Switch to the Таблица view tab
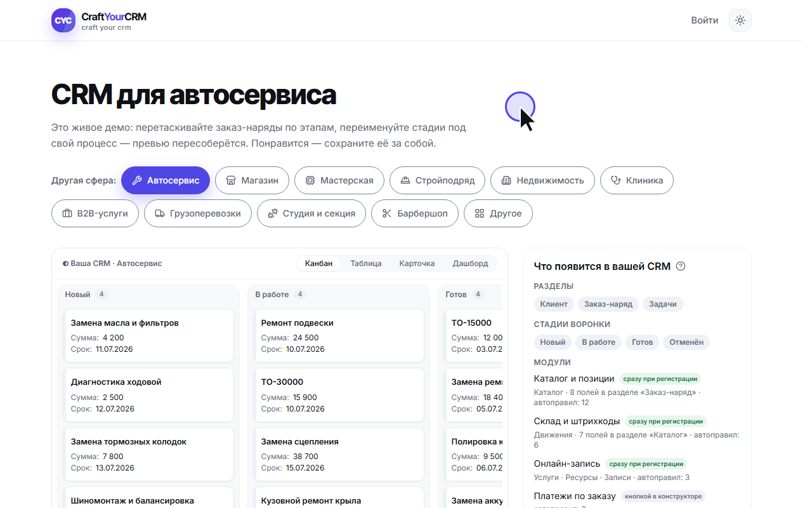Screen dimensions: 812x508 coord(366,264)
